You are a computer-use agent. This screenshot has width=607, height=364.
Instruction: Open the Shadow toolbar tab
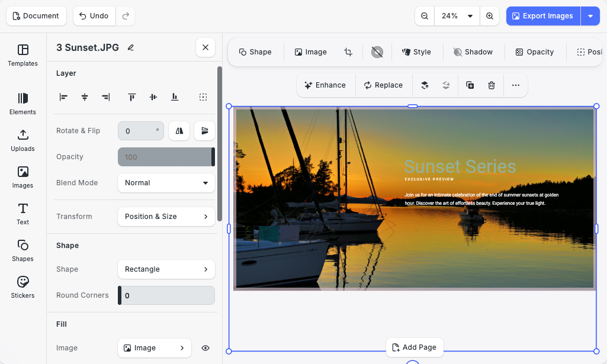(x=473, y=52)
